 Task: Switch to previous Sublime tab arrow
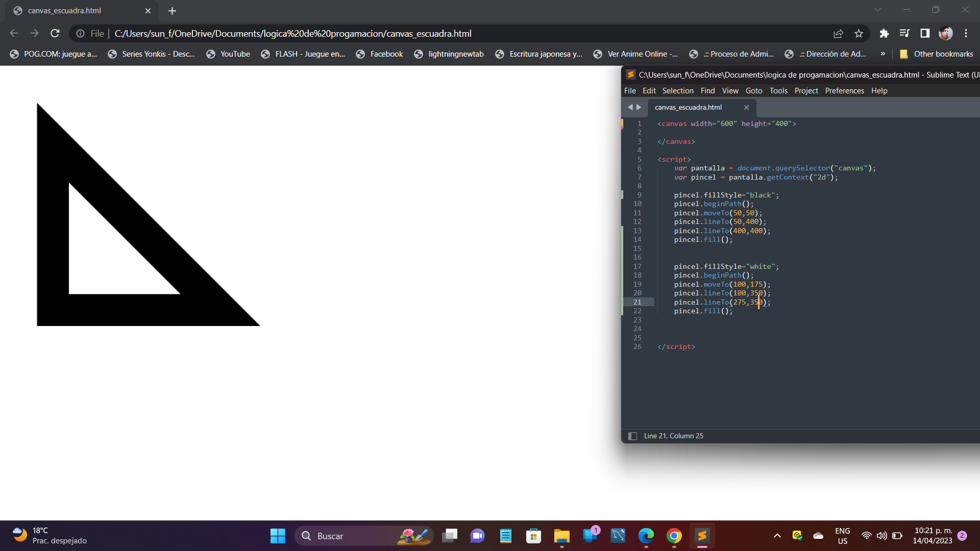point(630,107)
